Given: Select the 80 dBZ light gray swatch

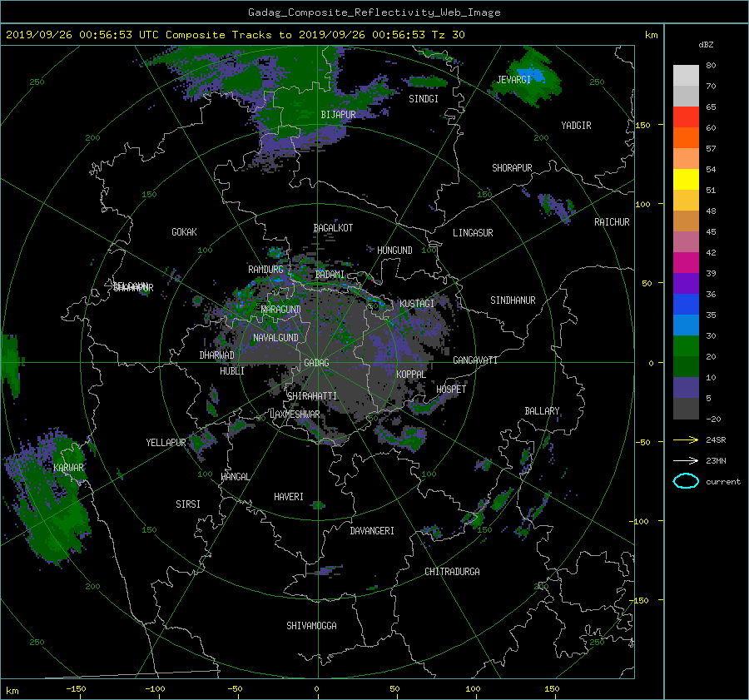Looking at the screenshot, I should [686, 75].
